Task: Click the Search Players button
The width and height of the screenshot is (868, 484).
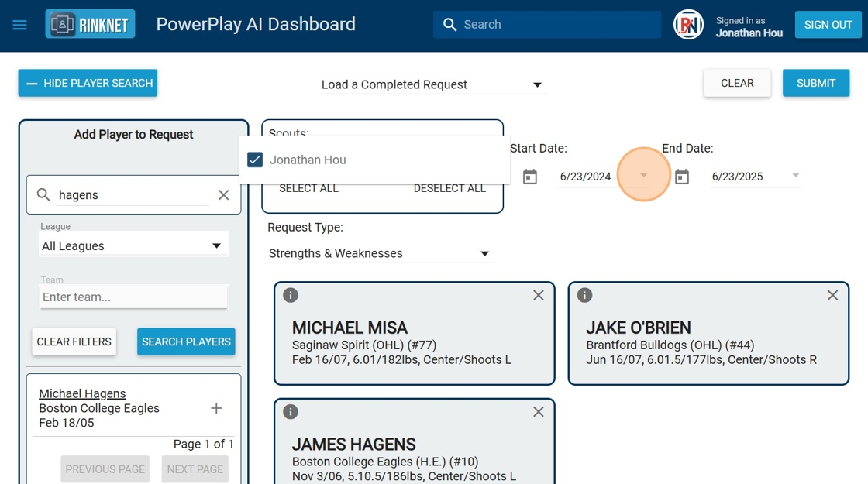Action: [x=186, y=342]
